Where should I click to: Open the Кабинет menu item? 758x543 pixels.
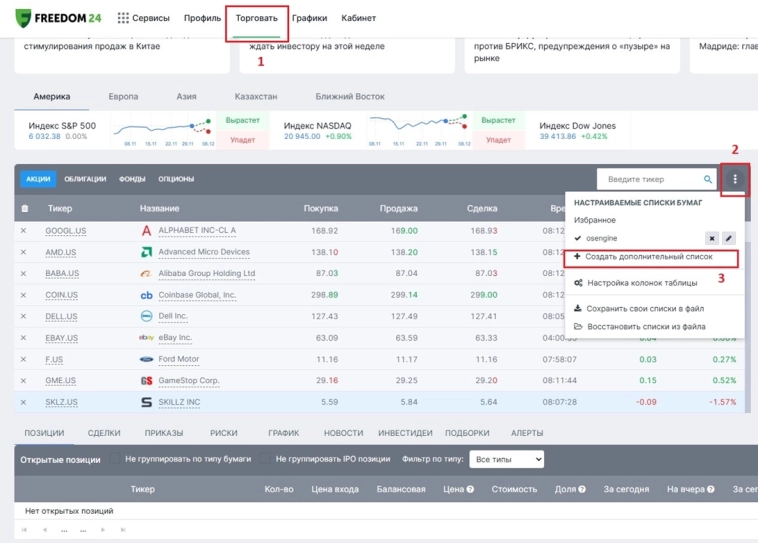point(359,18)
